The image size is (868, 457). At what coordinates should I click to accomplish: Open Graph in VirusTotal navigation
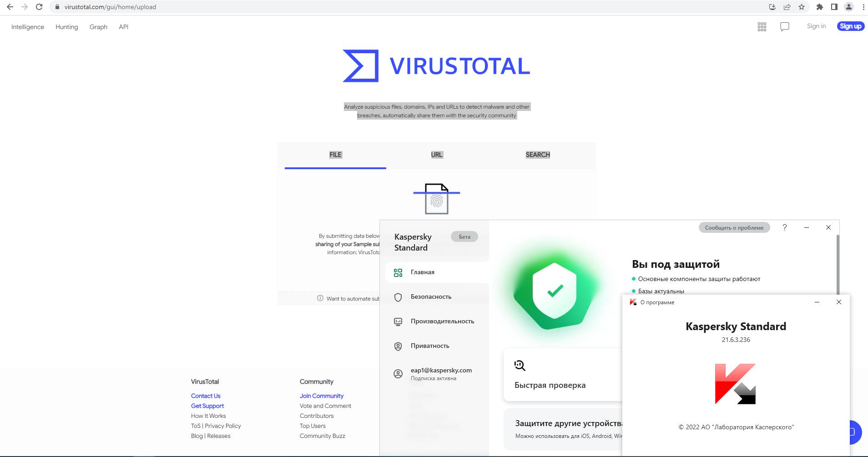pos(98,27)
